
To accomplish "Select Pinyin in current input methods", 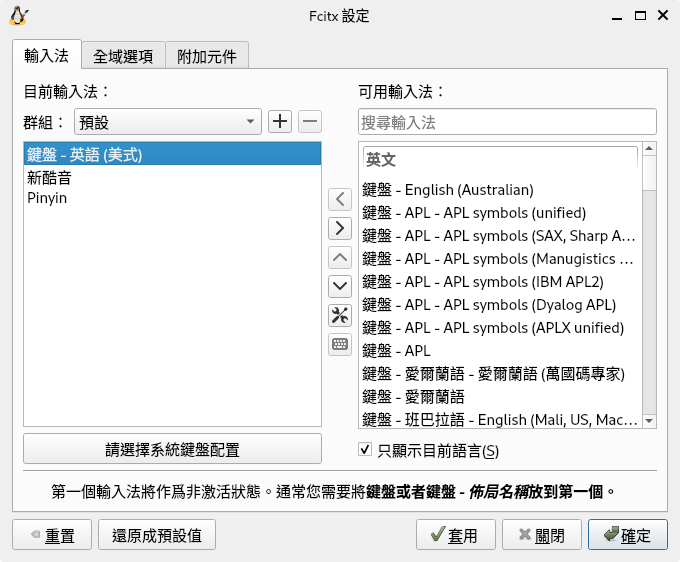I will click(x=172, y=198).
